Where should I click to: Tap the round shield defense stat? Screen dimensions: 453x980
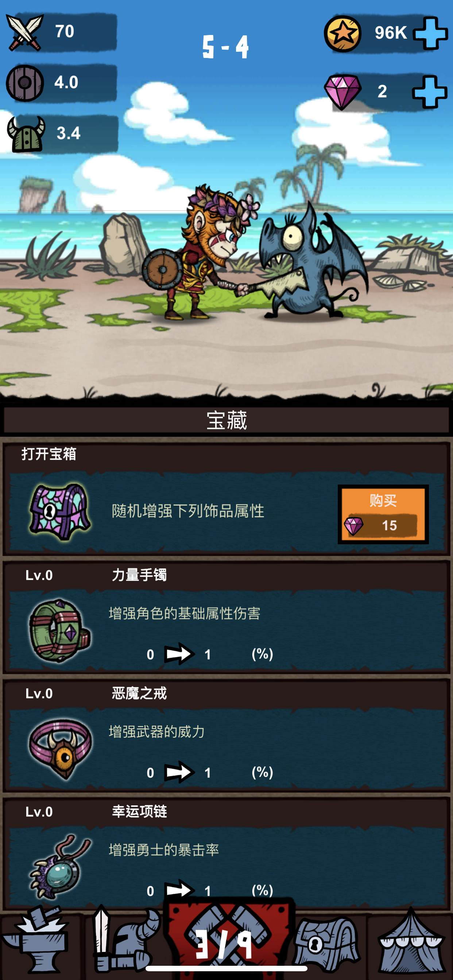click(25, 83)
